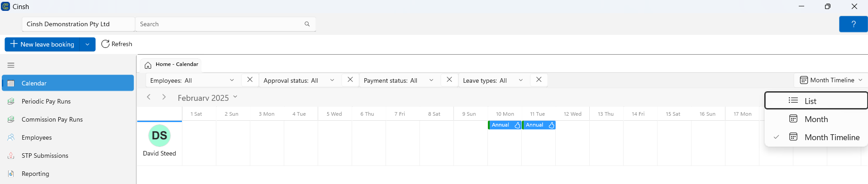Open the Payment status filter dropdown
The image size is (868, 184).
click(431, 80)
